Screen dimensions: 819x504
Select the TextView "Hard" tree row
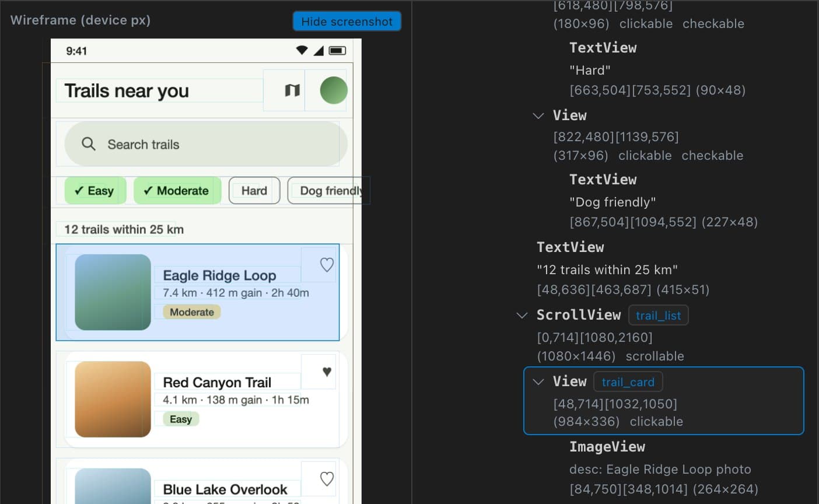tap(657, 69)
